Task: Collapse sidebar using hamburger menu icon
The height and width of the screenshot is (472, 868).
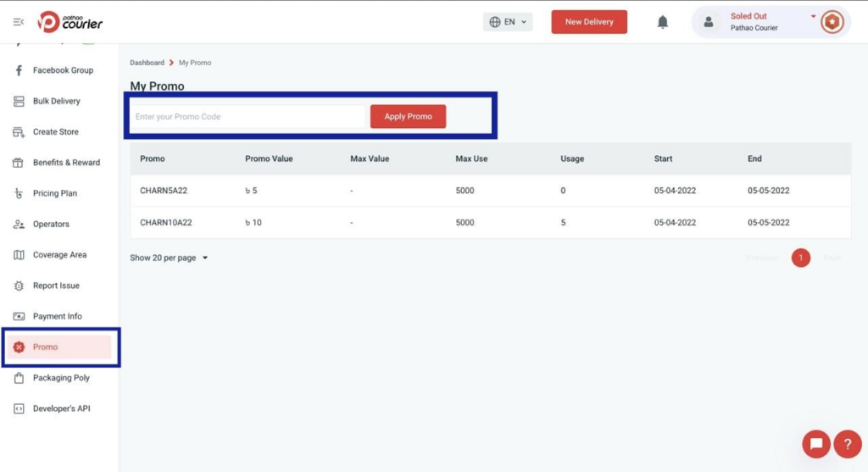Action: coord(19,22)
